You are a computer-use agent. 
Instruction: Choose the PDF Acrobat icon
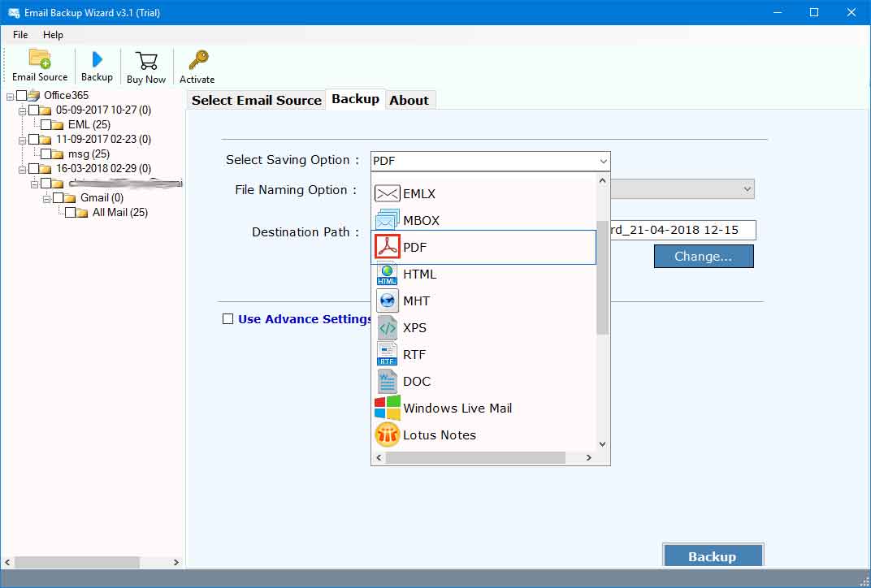(387, 247)
